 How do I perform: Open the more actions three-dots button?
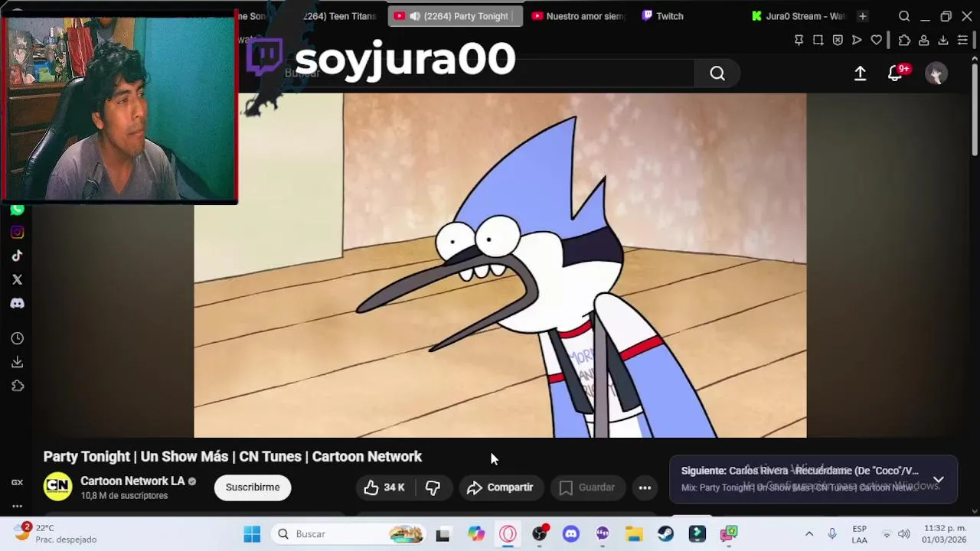tap(645, 487)
